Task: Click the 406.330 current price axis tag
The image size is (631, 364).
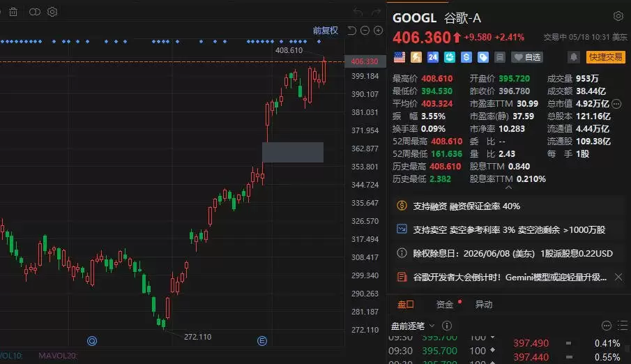Action: (365, 61)
